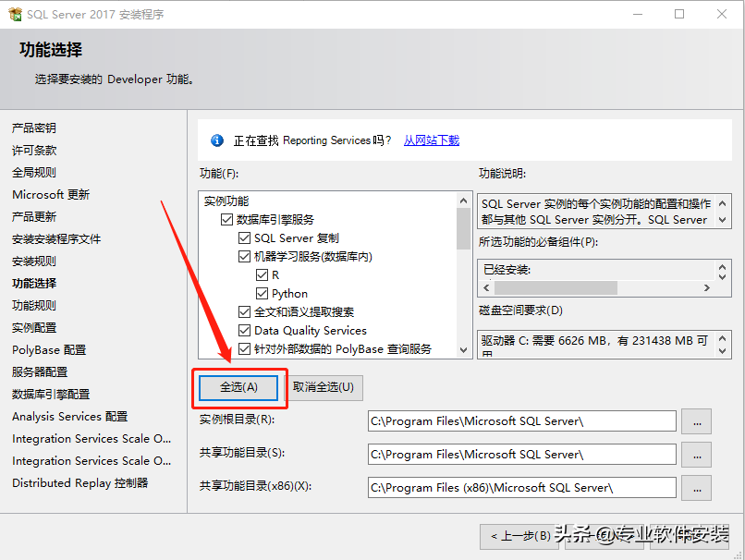Close the SQL Server 2017 setup window
The image size is (745, 560).
point(722,14)
